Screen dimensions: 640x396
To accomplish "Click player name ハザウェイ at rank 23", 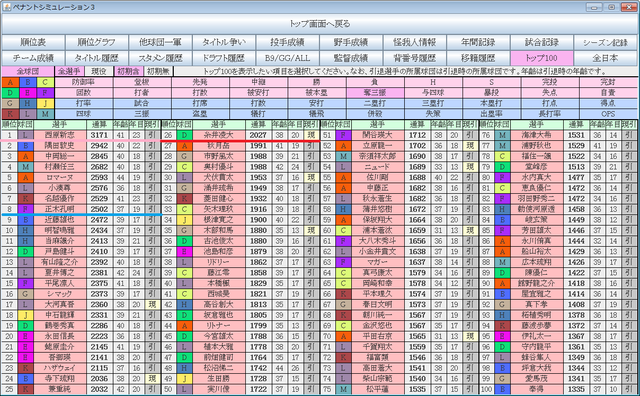I will (x=60, y=368).
